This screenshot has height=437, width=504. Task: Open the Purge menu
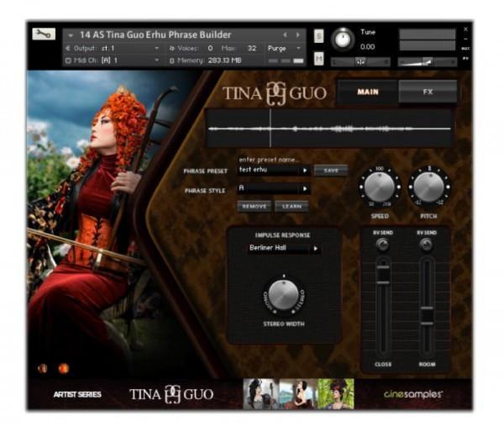coord(284,48)
